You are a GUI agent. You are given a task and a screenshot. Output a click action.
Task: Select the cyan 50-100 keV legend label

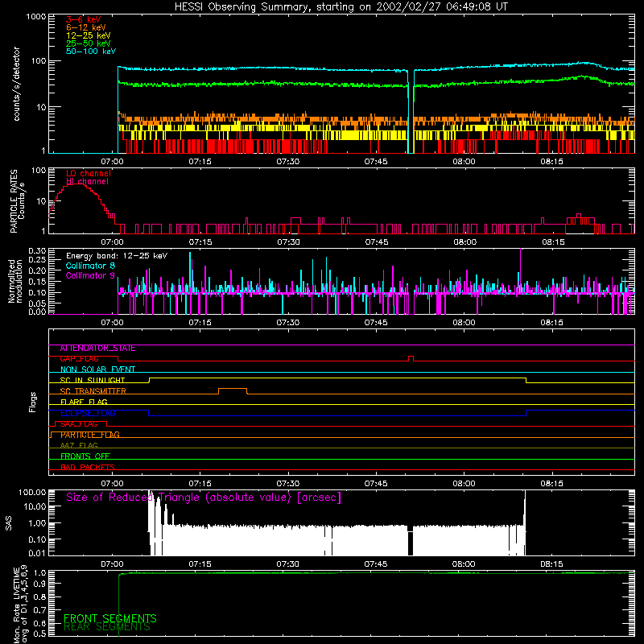(x=91, y=52)
